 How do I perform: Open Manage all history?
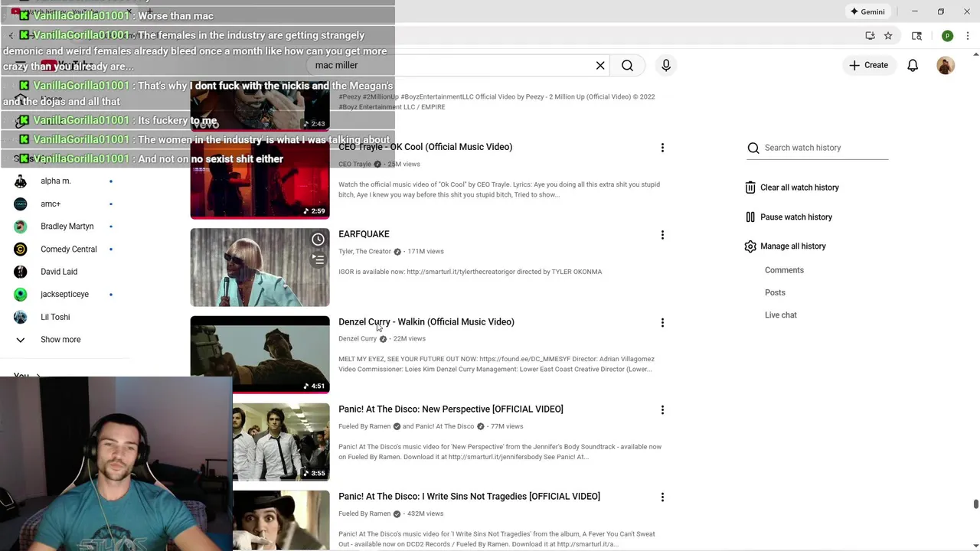pyautogui.click(x=786, y=246)
